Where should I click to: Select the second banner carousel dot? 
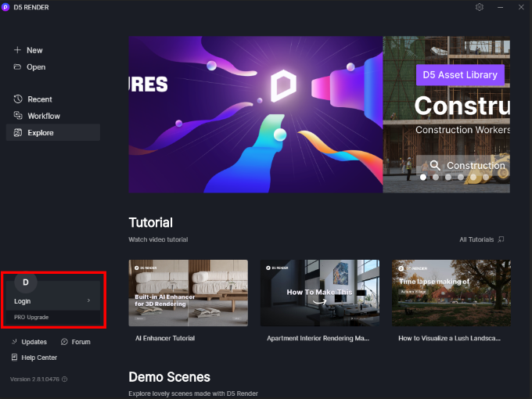(x=436, y=177)
